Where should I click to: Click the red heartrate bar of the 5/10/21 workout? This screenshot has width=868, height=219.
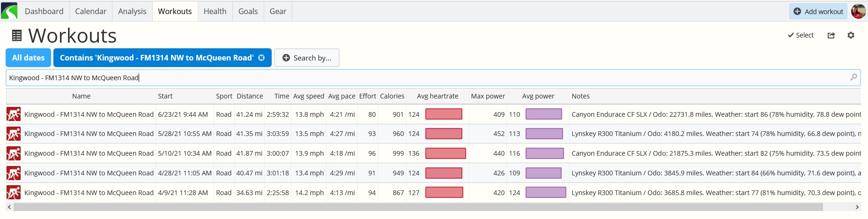tap(445, 153)
